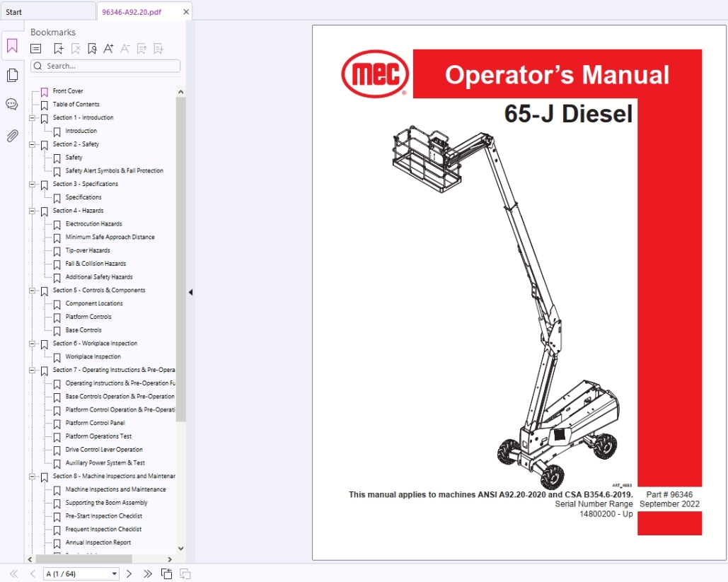
Task: Click the collapse all bookmarks icon
Action: tap(158, 49)
